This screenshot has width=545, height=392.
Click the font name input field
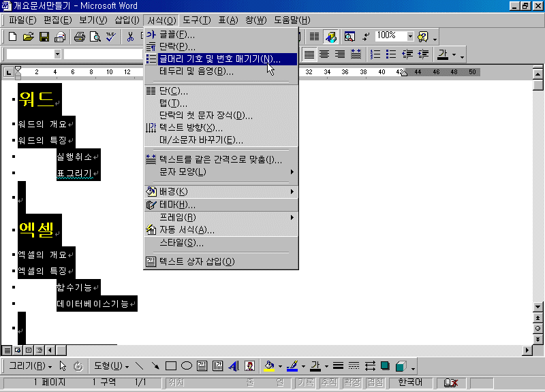pyautogui.click(x=103, y=54)
